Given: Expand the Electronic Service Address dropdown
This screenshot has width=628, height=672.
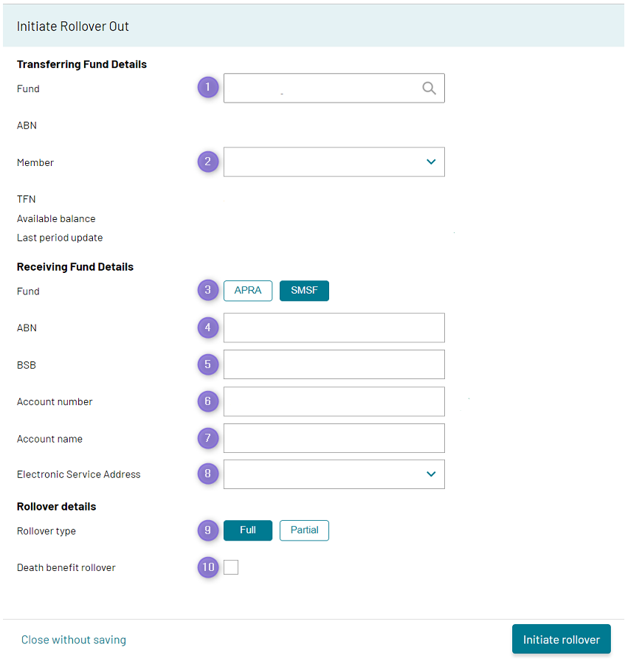Looking at the screenshot, I should pyautogui.click(x=334, y=474).
